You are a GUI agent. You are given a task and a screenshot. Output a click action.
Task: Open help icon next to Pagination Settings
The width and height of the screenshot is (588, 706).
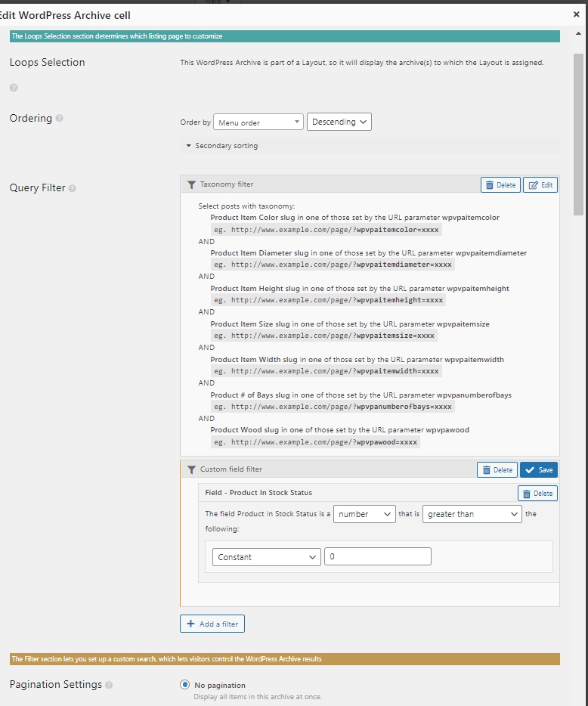tap(109, 685)
